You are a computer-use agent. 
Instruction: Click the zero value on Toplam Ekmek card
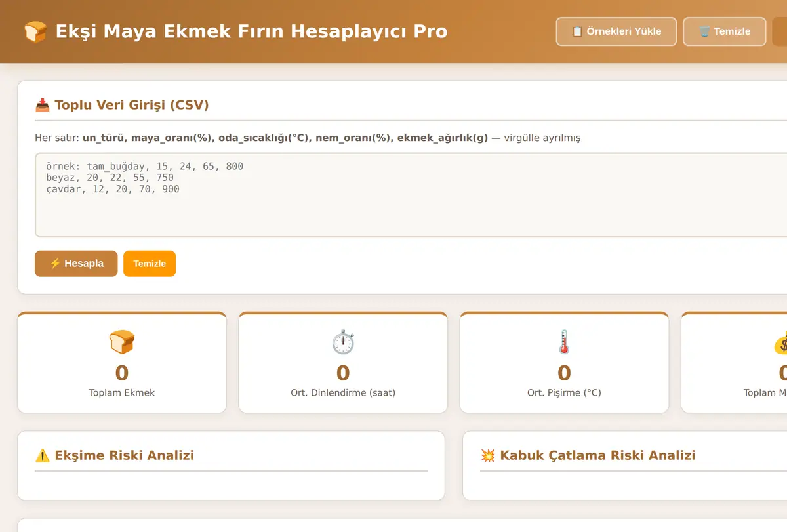122,373
